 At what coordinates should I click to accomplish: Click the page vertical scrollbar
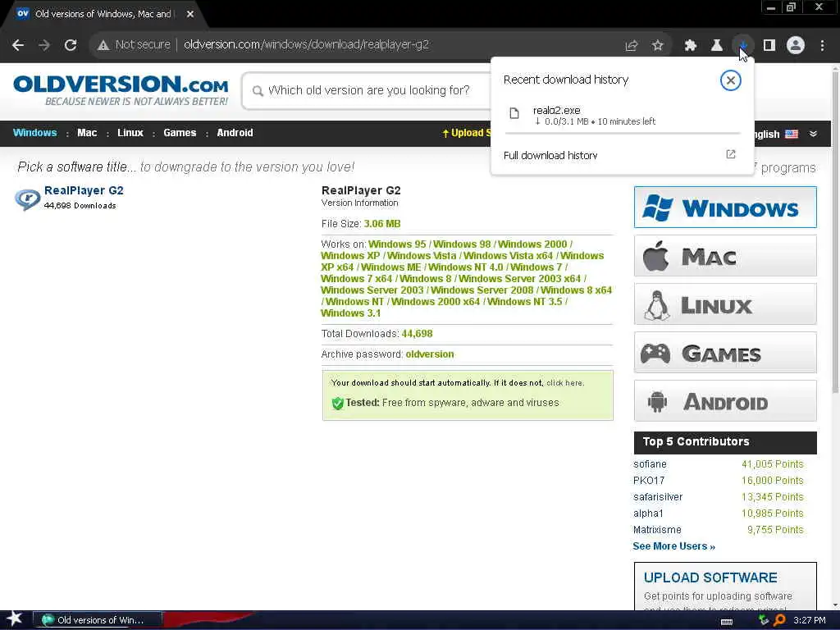coord(834,231)
